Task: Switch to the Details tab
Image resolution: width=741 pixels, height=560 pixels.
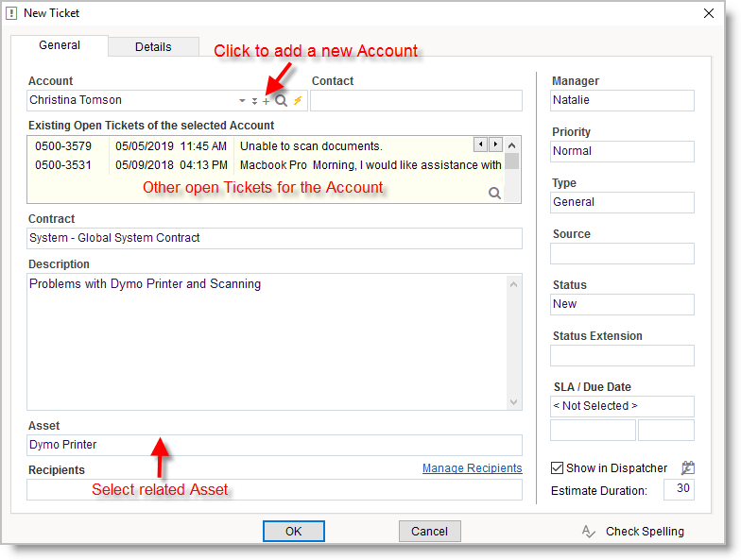Action: 153,47
